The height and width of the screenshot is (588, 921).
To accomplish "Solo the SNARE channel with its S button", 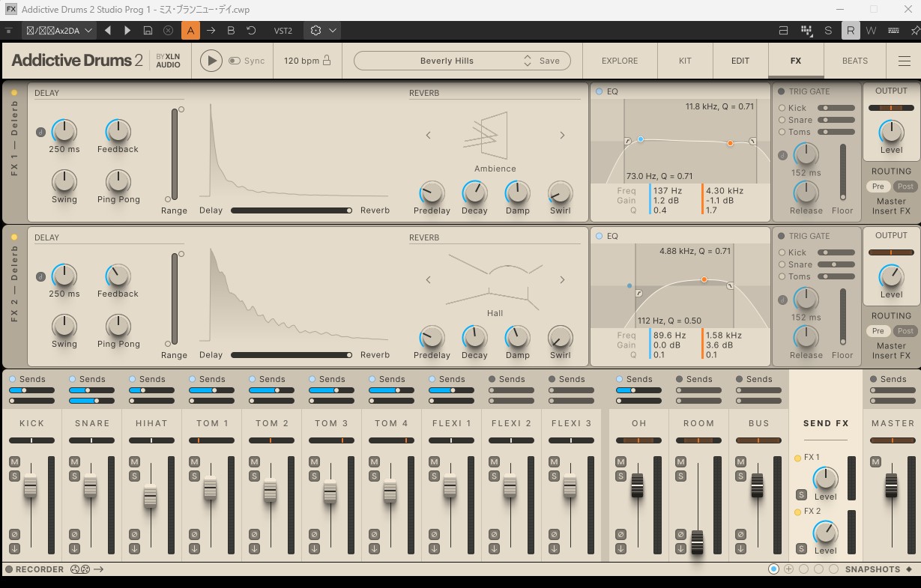I will point(74,476).
